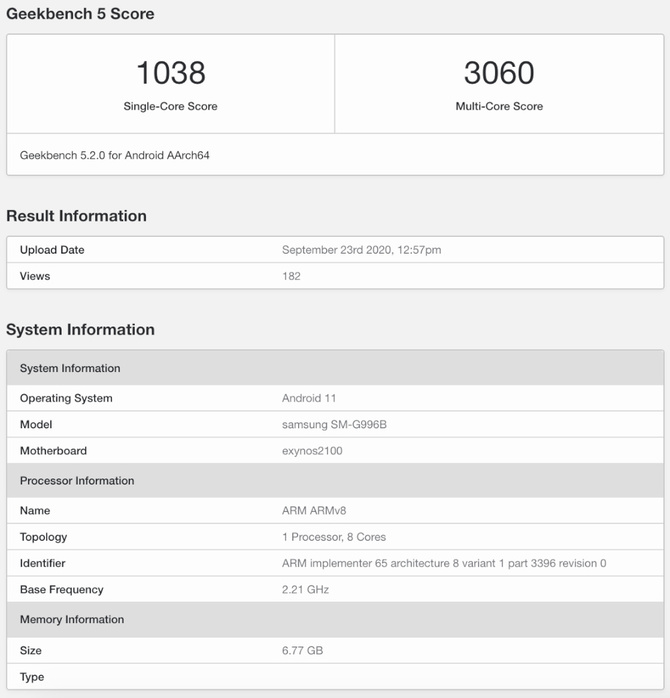
Task: Click the 2.21 GHz base frequency value
Action: (305, 590)
